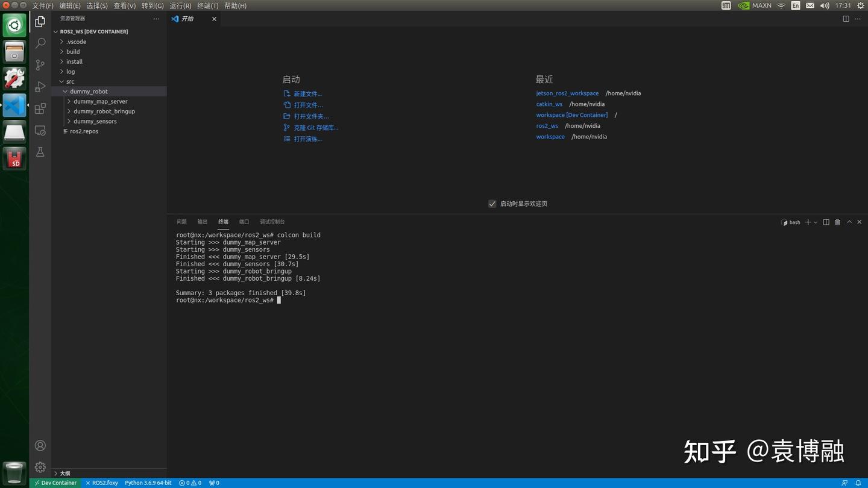Toggle the editor split layout icon top right
Screen dimensions: 868x488
click(x=846, y=19)
